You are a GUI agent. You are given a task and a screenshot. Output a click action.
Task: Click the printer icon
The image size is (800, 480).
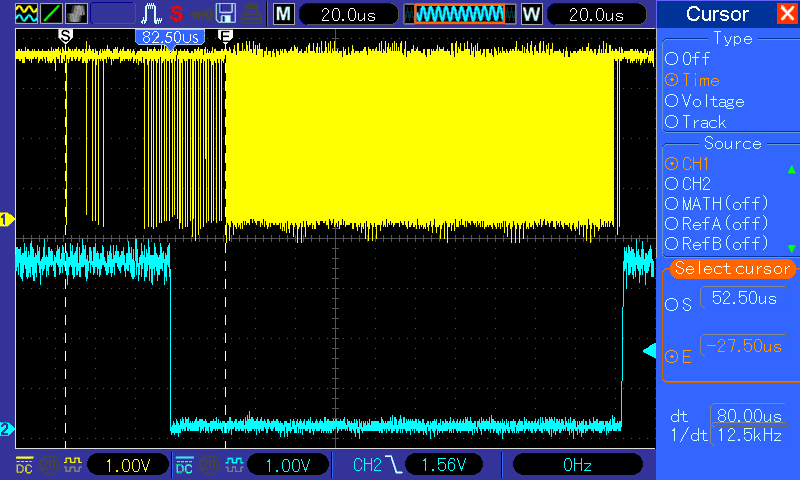[x=252, y=14]
